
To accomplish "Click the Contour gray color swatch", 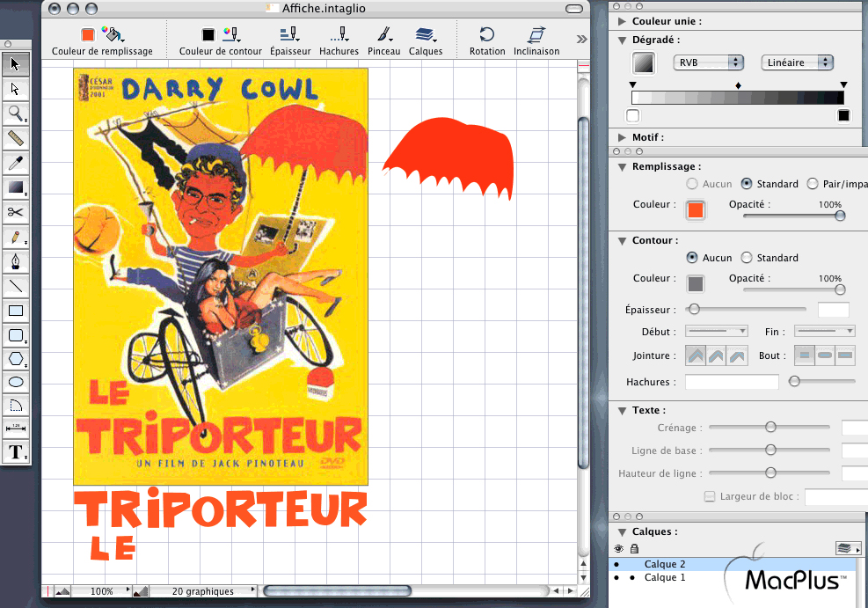I will (696, 283).
